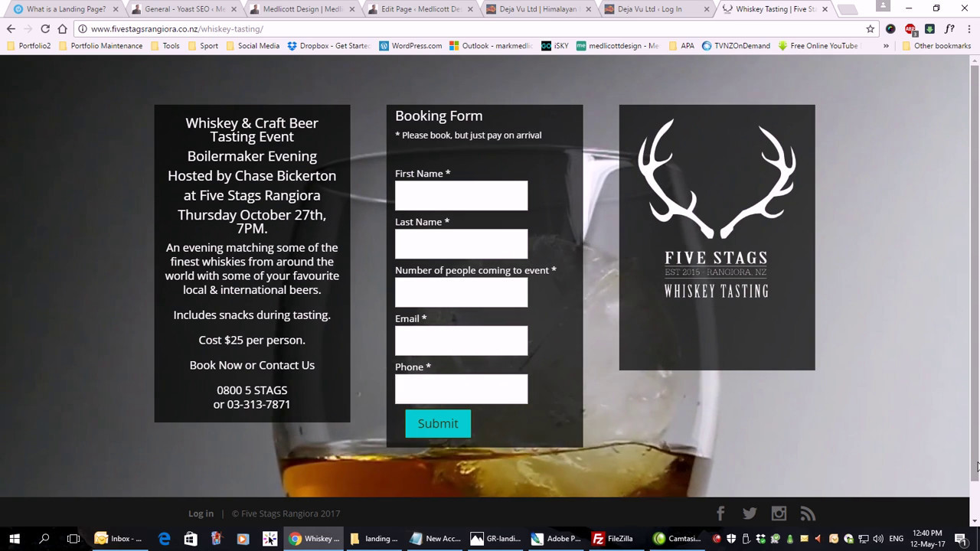Click the Log in footer link
Screen dimensions: 980x551
[201, 514]
